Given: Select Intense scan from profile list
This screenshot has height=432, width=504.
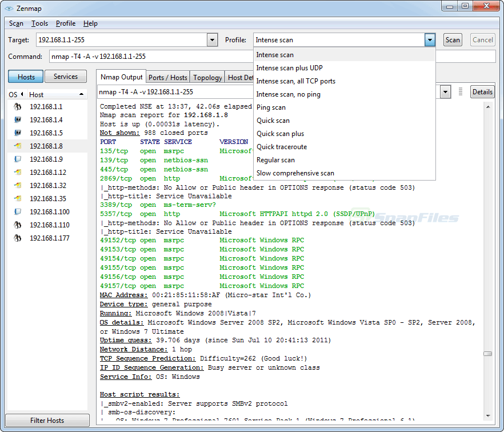Looking at the screenshot, I should tap(344, 55).
